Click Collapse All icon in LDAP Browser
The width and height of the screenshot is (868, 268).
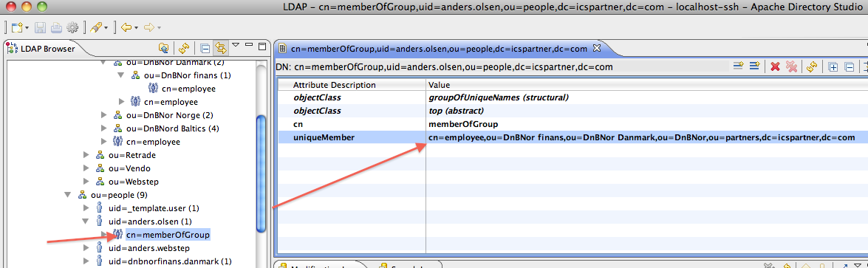(x=205, y=48)
